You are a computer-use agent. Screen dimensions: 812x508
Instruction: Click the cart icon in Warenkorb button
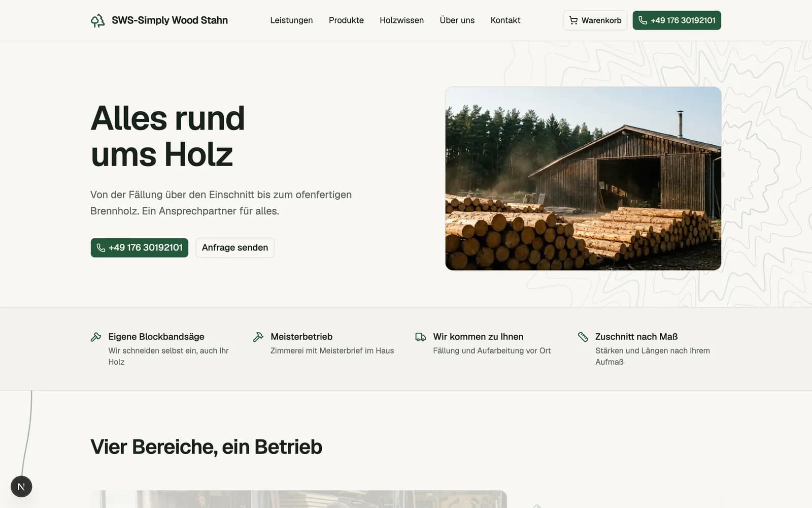pyautogui.click(x=573, y=20)
